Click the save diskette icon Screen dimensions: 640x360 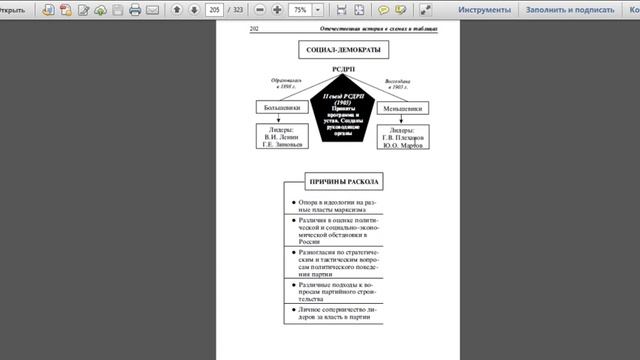coord(118,10)
